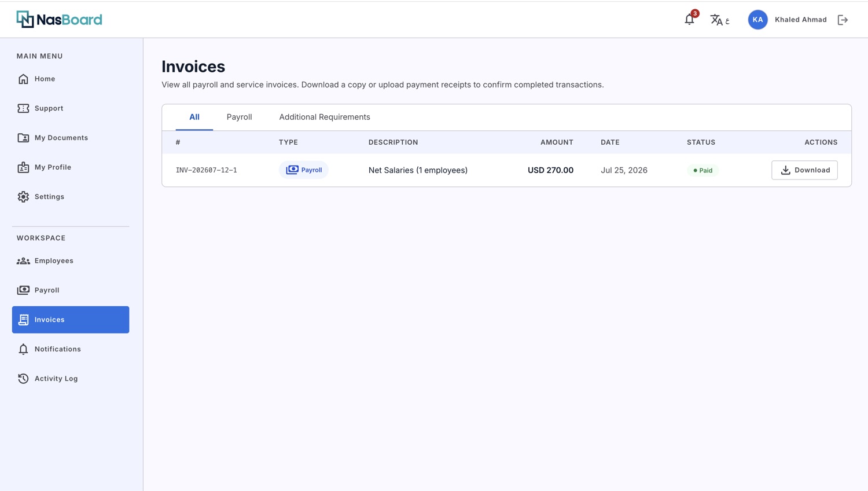Screen dimensions: 868x491
Task: Open the Employees workspace page
Action: [x=71, y=261]
